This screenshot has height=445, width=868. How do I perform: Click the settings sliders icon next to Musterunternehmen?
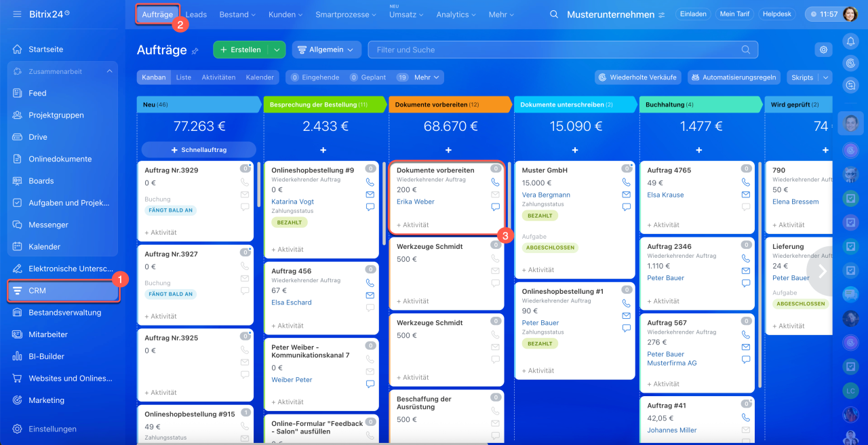(661, 14)
